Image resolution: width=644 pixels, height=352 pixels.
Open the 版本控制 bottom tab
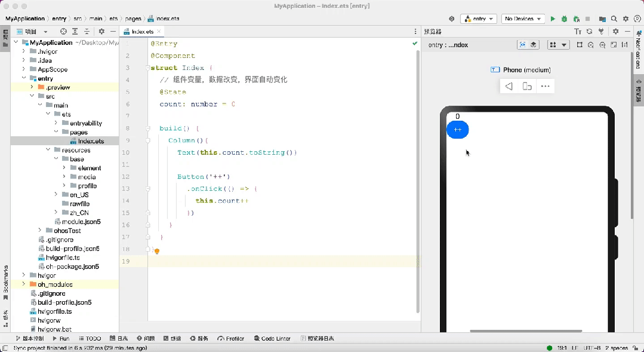click(30, 338)
